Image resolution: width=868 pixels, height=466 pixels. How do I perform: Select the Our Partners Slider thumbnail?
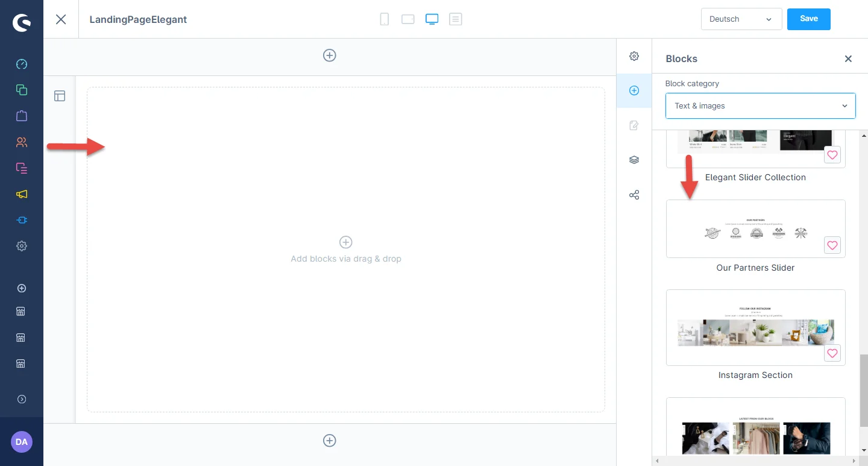tap(755, 229)
